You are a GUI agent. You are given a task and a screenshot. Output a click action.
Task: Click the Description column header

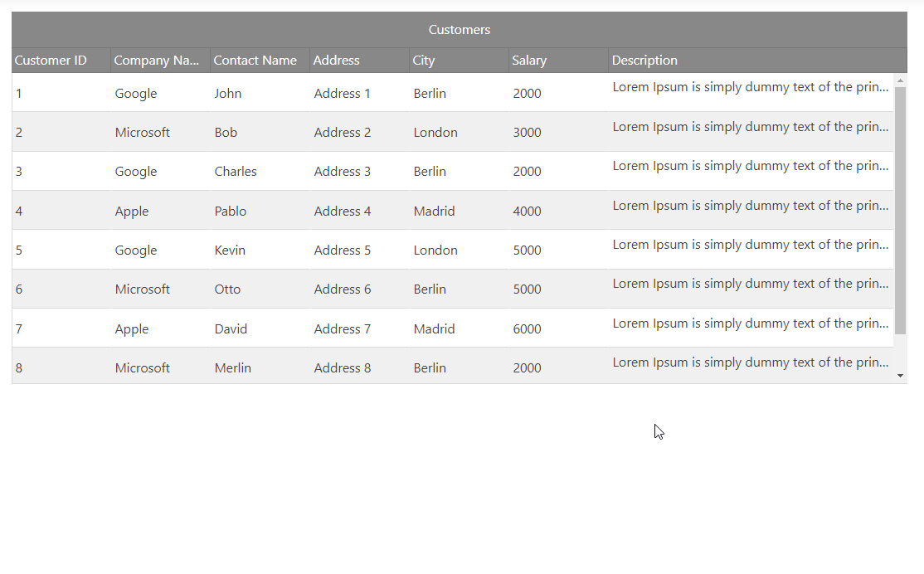click(644, 61)
